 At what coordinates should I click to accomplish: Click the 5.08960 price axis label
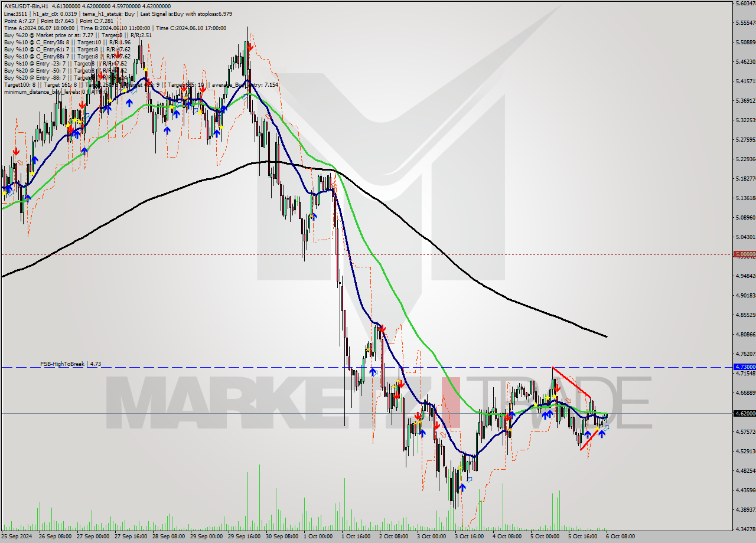(x=745, y=217)
